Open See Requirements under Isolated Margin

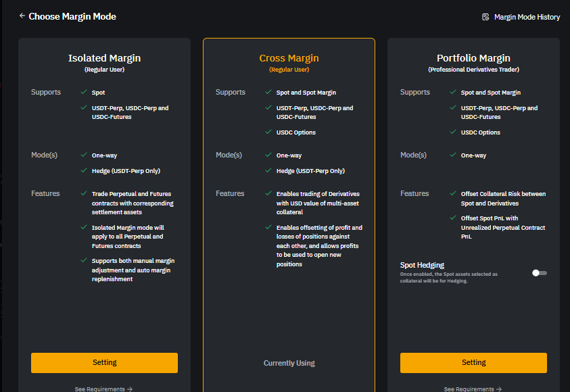pos(104,389)
